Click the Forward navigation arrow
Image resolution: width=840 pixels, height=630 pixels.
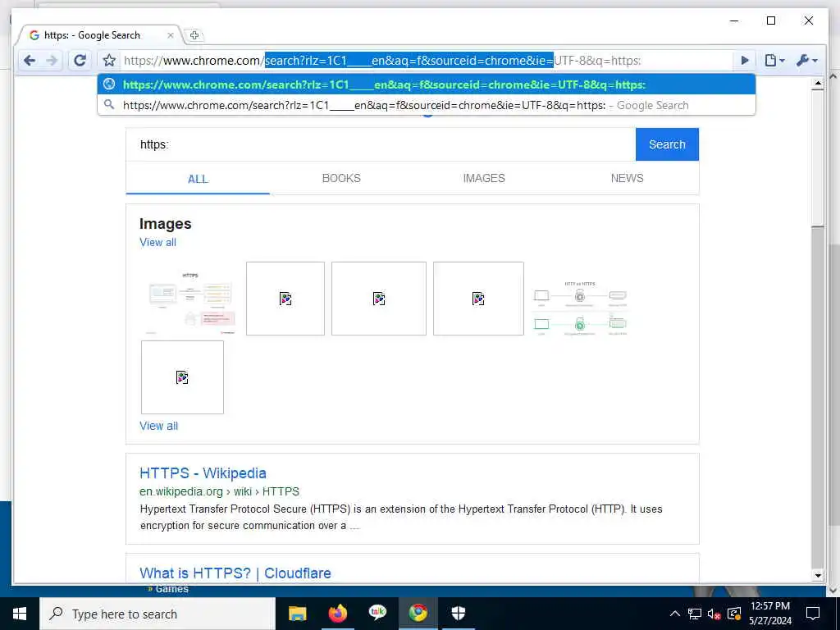tap(52, 61)
